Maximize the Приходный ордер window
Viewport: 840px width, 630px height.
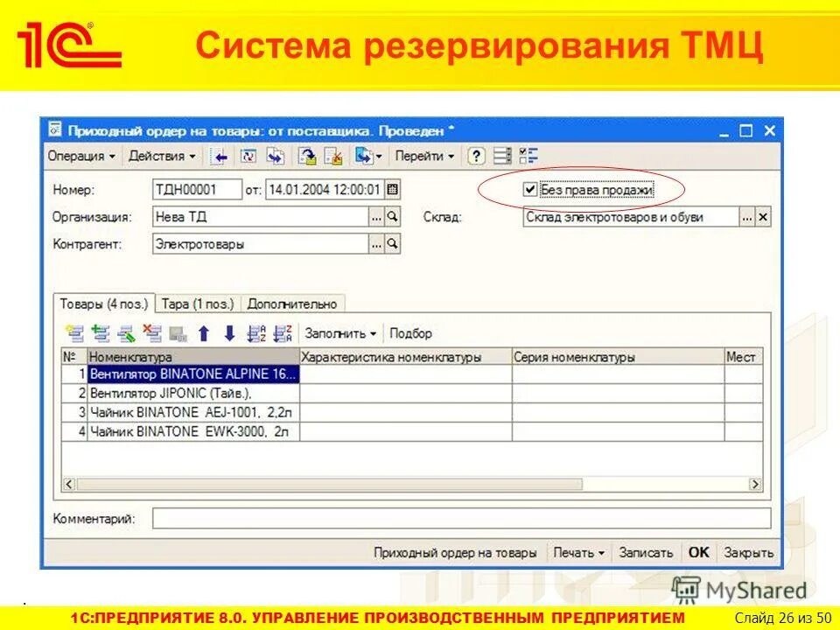(745, 130)
